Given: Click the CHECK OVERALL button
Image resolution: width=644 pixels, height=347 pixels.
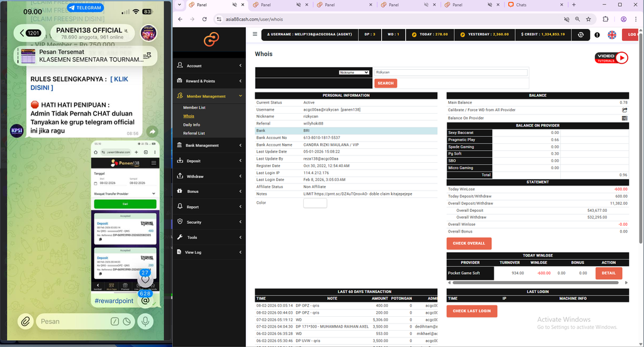Looking at the screenshot, I should coord(469,243).
